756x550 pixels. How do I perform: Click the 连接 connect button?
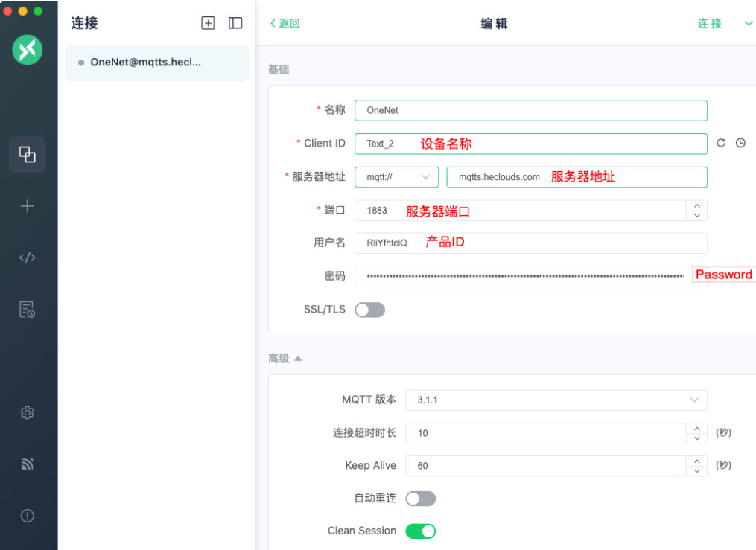708,23
